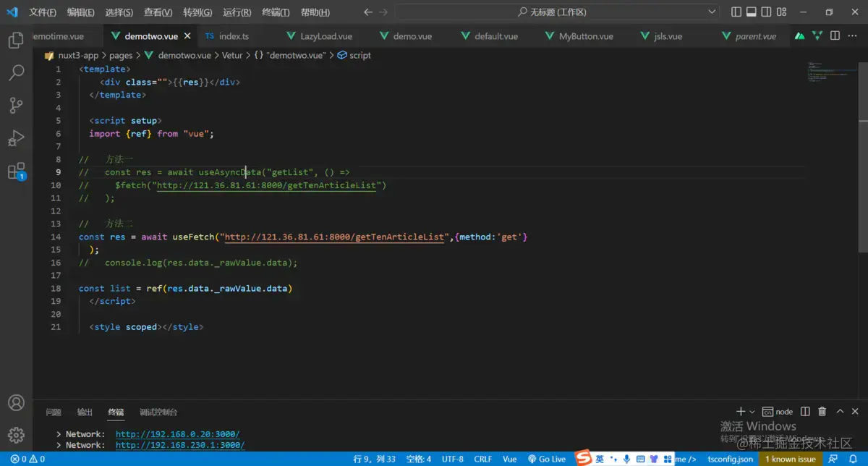Viewport: 868px width, 466px height.
Task: Click the Nuxt mountain icon in editor actions
Action: pos(800,36)
